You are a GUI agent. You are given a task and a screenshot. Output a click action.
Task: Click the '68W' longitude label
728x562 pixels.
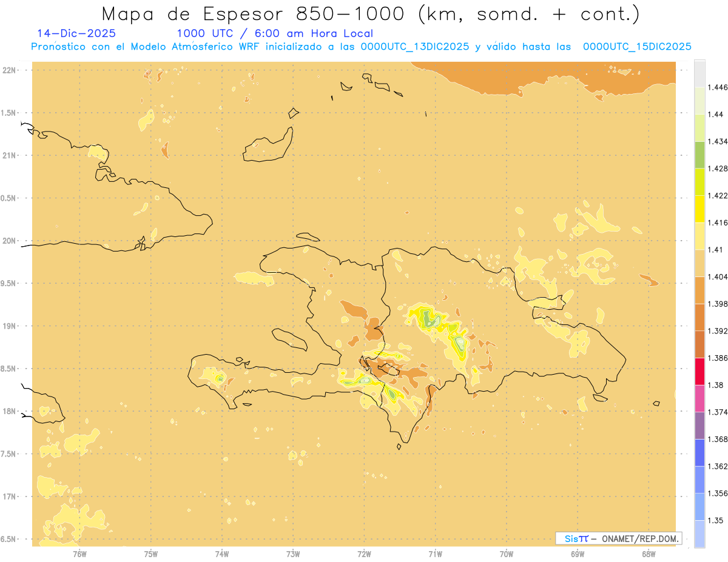click(x=649, y=554)
